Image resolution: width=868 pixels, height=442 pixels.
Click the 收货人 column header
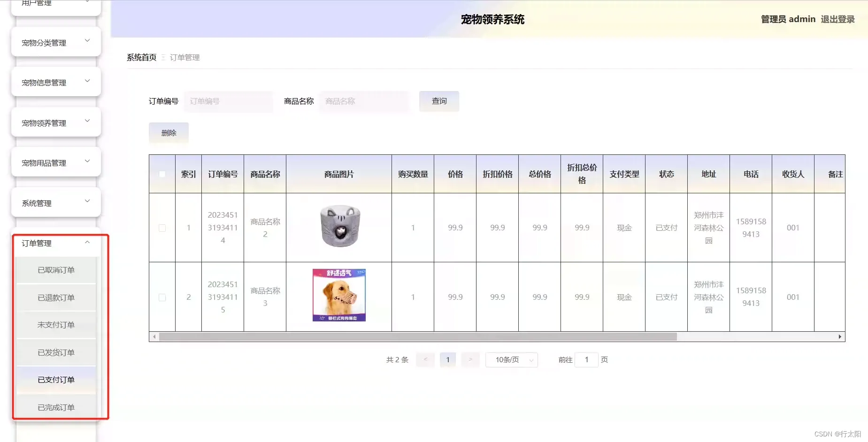(x=793, y=174)
